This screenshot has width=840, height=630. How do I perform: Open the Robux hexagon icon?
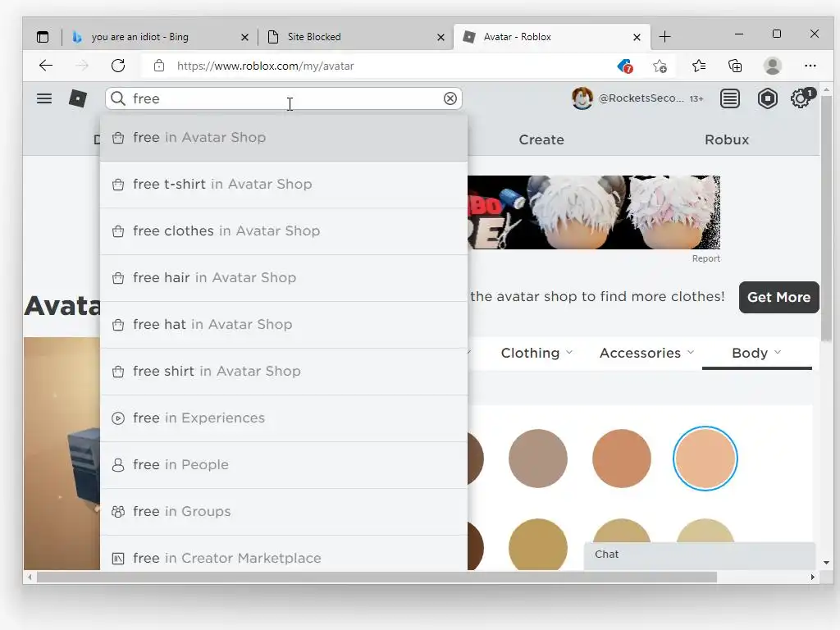[767, 98]
